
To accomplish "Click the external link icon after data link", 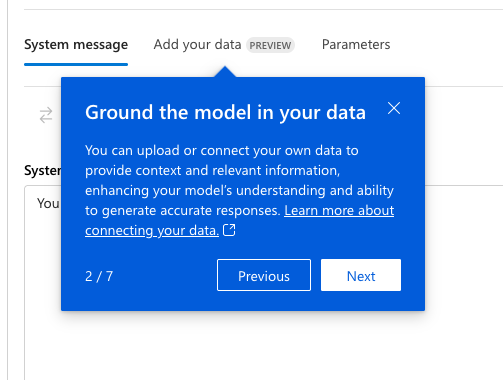I will point(229,230).
